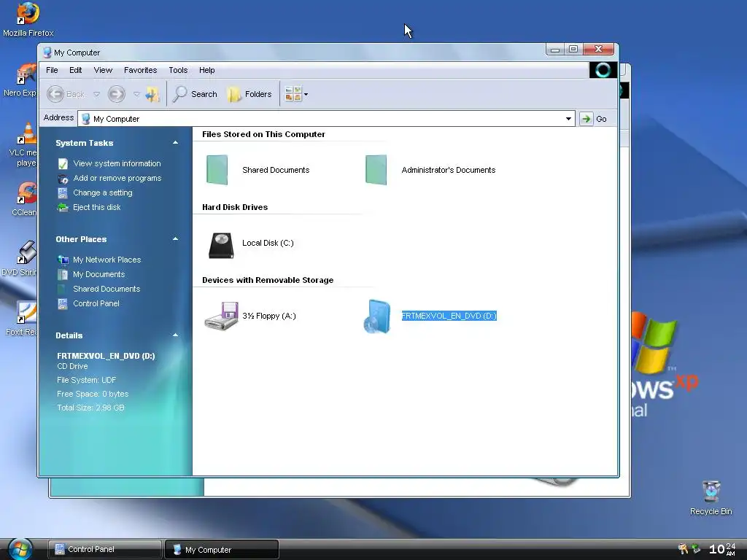Click the Go button
This screenshot has height=560, width=747.
pos(594,119)
